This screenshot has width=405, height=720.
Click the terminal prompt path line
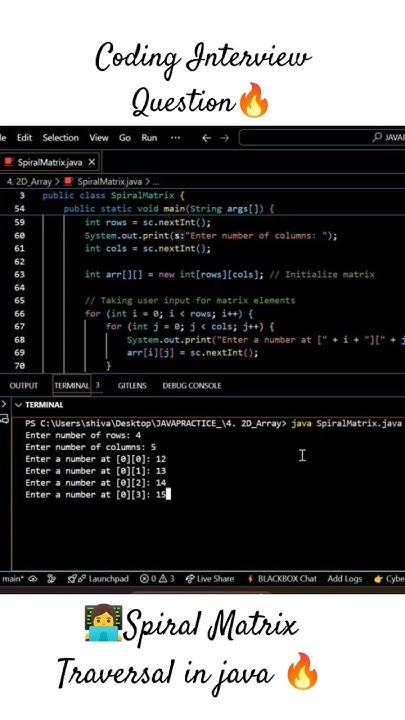(214, 423)
